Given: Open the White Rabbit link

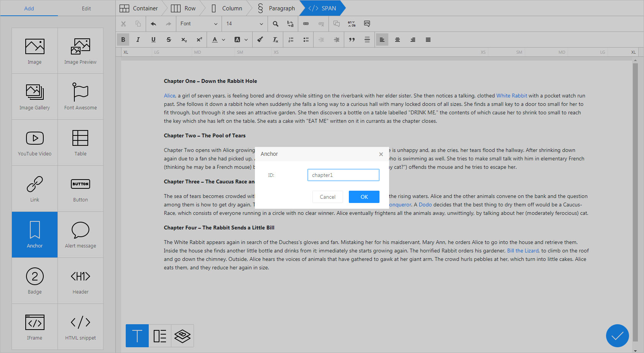Looking at the screenshot, I should point(512,96).
